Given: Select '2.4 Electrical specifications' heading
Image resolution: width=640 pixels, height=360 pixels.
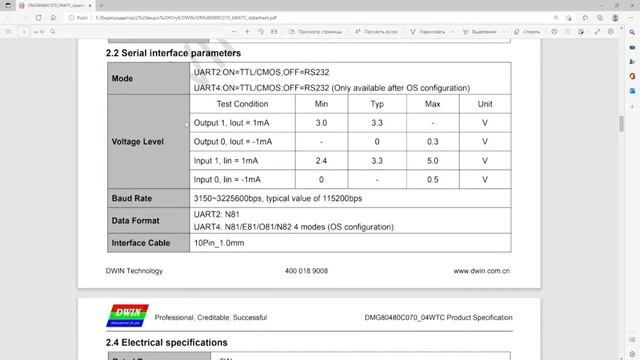Looking at the screenshot, I should point(167,342).
